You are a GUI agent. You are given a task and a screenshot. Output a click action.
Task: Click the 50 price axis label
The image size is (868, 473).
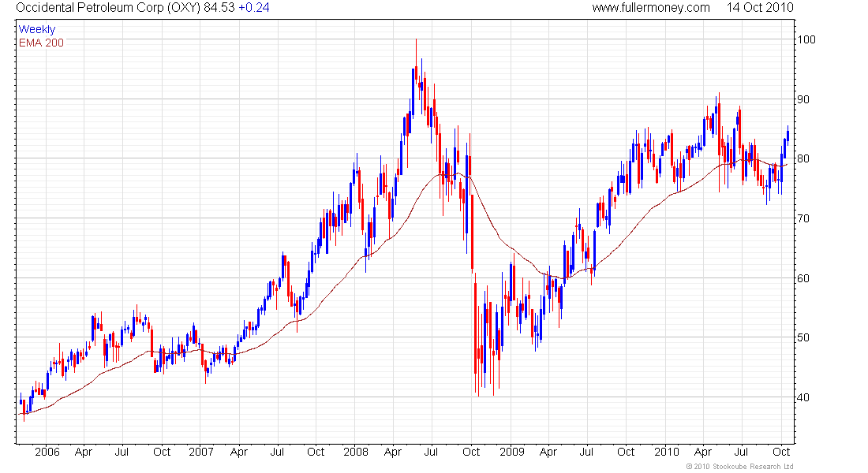pyautogui.click(x=803, y=337)
